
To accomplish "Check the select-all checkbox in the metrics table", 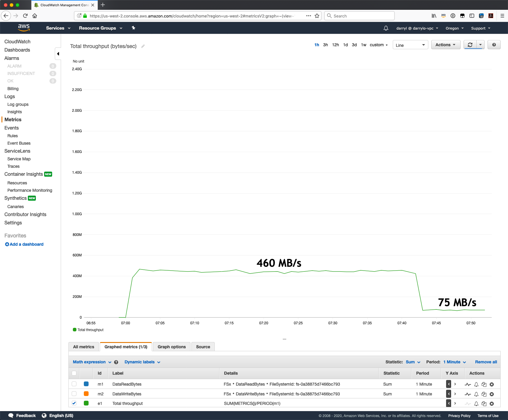I will (74, 373).
